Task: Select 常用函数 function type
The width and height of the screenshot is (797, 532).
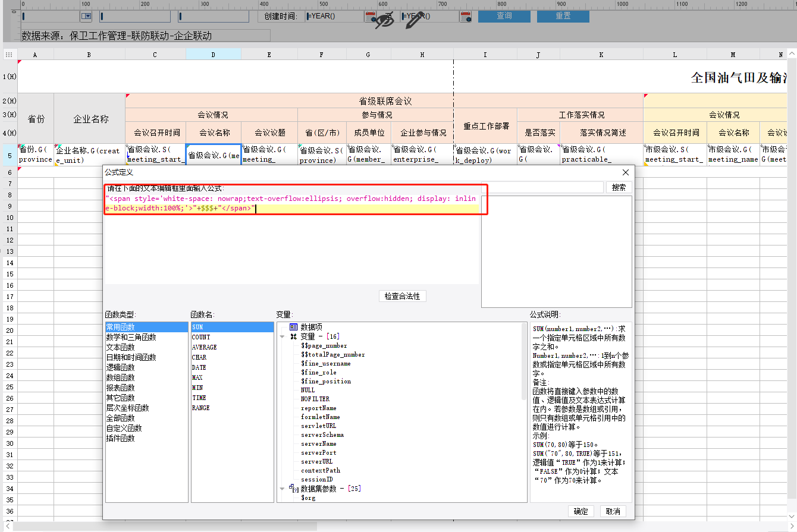Action: pos(146,327)
